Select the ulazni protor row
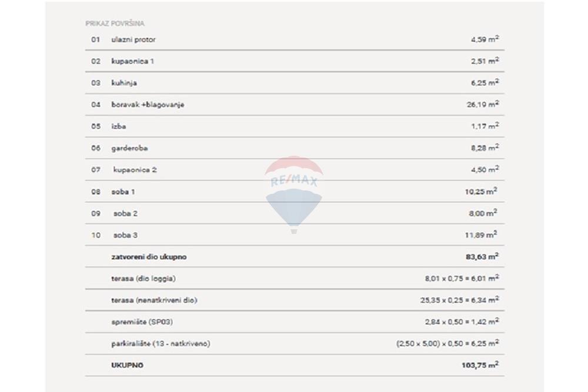This screenshot has width=588, height=392. pos(295,39)
